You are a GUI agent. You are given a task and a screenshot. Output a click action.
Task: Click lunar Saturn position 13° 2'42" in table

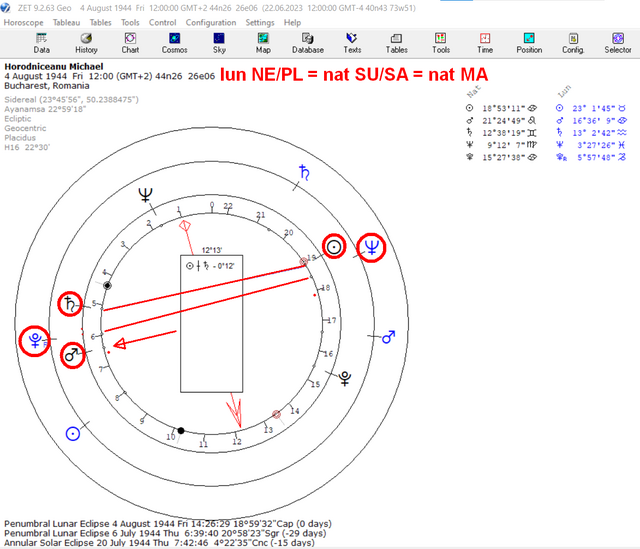[x=593, y=133]
